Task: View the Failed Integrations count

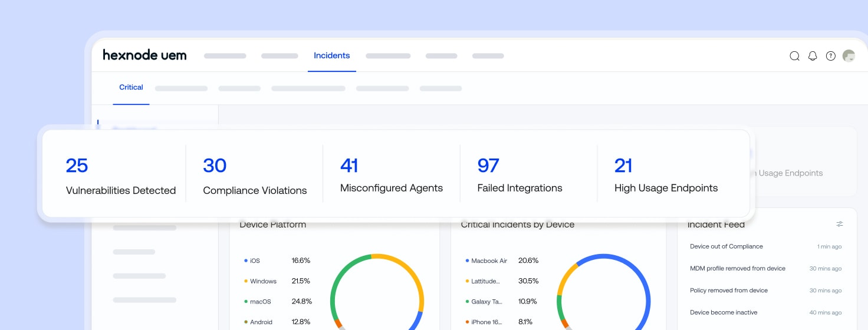Action: (x=488, y=166)
